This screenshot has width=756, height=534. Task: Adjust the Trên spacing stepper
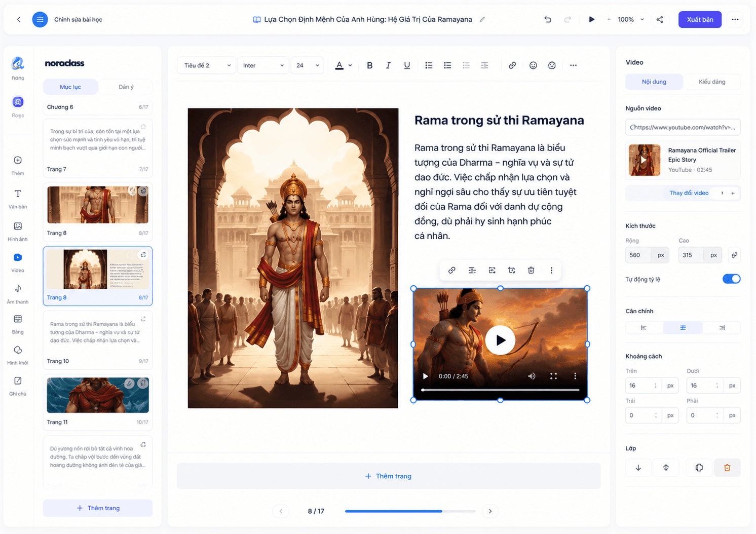point(656,386)
